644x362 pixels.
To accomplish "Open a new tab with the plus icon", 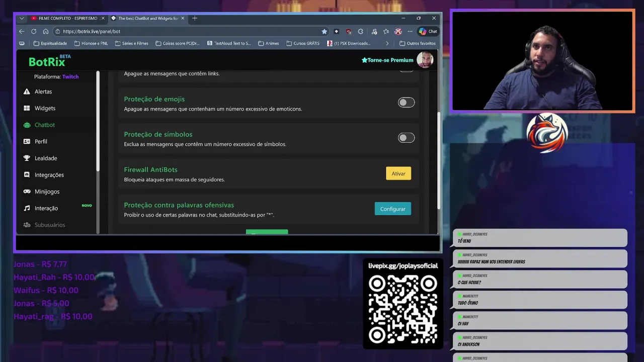I will (195, 18).
